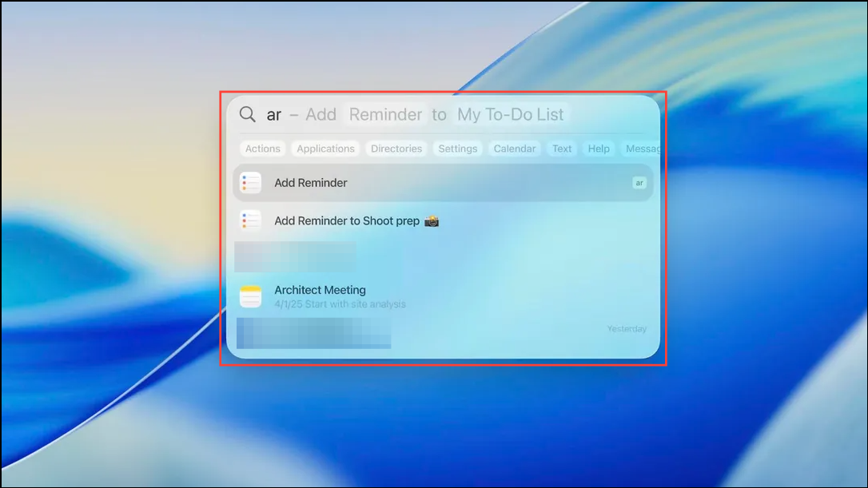Viewport: 868px width, 488px height.
Task: Select the Calendar filter chip
Action: point(515,149)
